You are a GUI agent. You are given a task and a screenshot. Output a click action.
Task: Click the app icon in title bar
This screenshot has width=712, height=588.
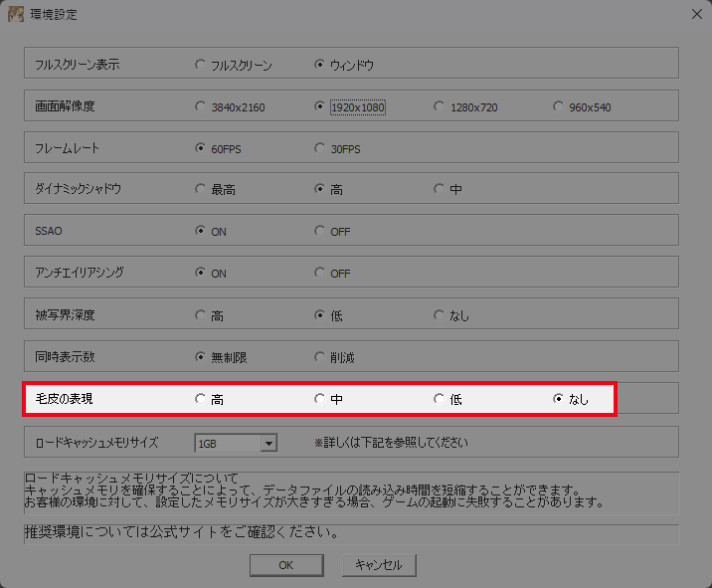coord(17,15)
